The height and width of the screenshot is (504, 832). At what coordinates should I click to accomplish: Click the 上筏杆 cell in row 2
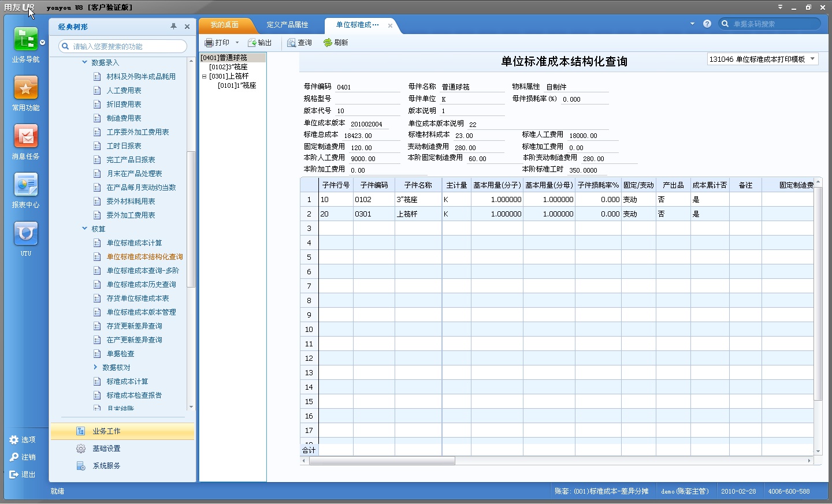click(418, 214)
